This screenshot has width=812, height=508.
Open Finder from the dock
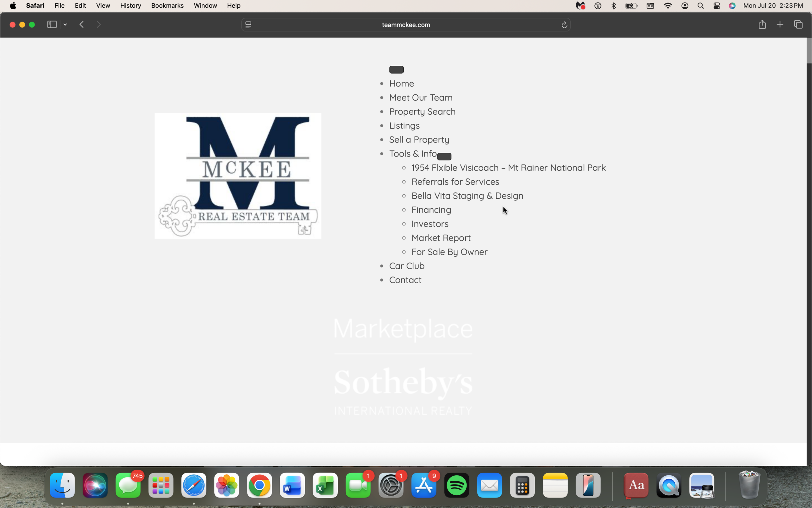tap(62, 485)
